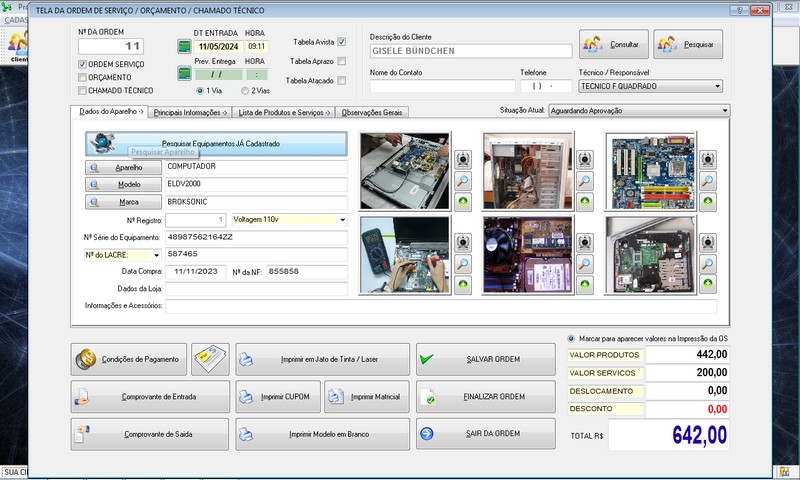The width and height of the screenshot is (800, 480).
Task: Click magnifier icon beside opened laptop underside photo
Action: (708, 264)
